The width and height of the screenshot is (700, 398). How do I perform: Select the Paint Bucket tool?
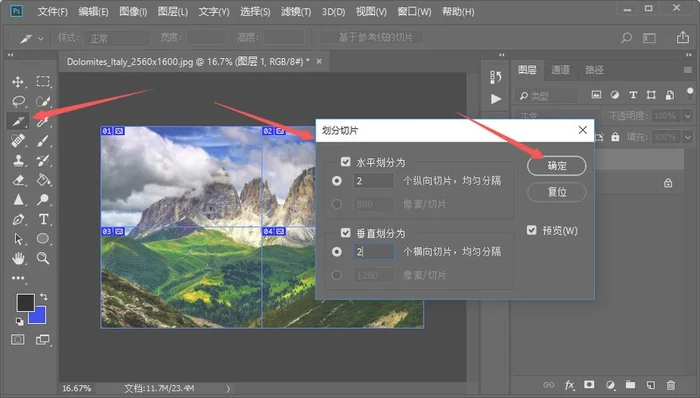point(43,180)
